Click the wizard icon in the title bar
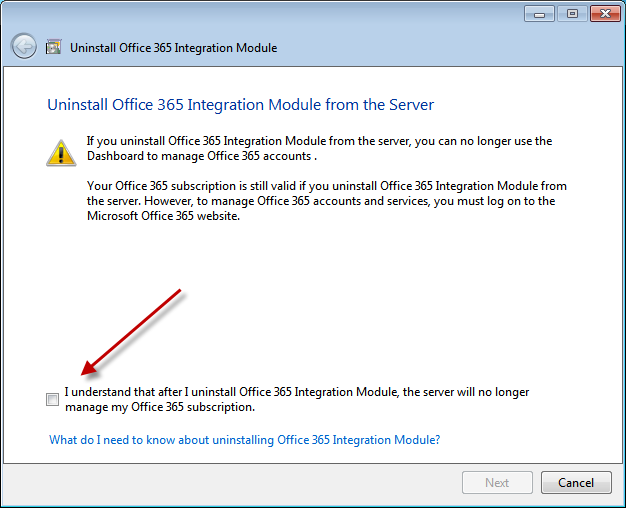The width and height of the screenshot is (626, 508). click(x=54, y=47)
